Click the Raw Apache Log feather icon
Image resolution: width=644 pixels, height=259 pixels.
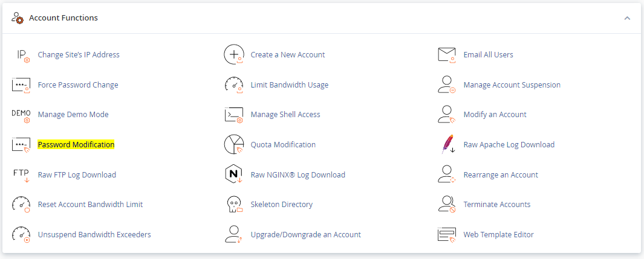[447, 145]
